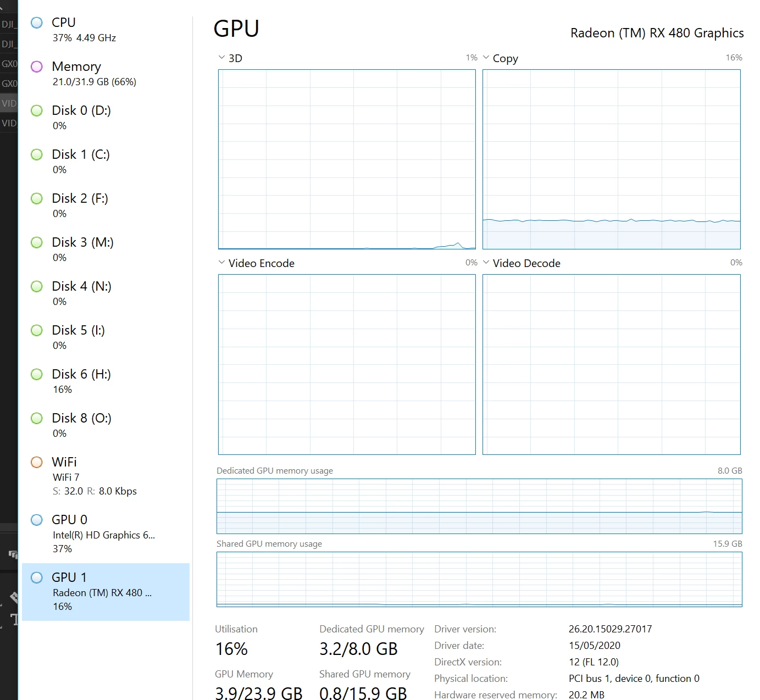Click the 3D engine usage graph
760x700 pixels.
[347, 159]
